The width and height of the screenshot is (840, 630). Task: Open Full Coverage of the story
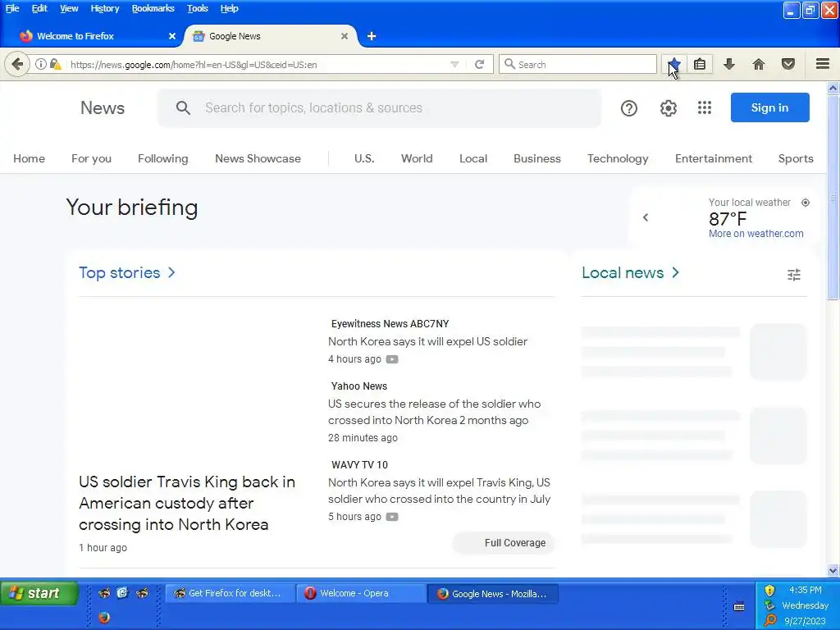tap(504, 543)
